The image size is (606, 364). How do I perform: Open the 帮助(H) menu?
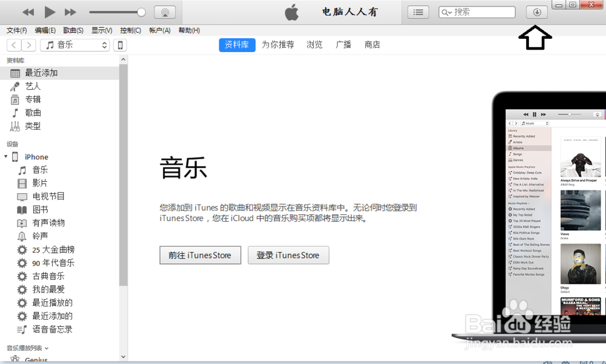point(189,30)
